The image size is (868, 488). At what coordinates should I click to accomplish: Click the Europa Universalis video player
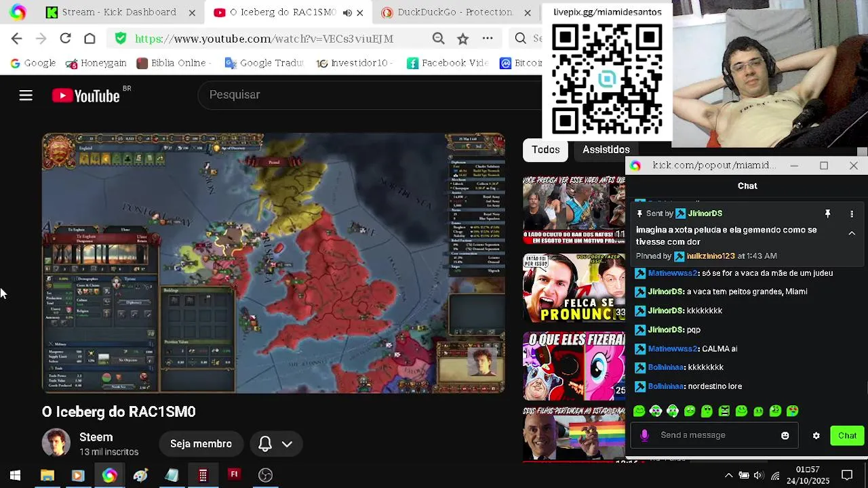coord(273,263)
